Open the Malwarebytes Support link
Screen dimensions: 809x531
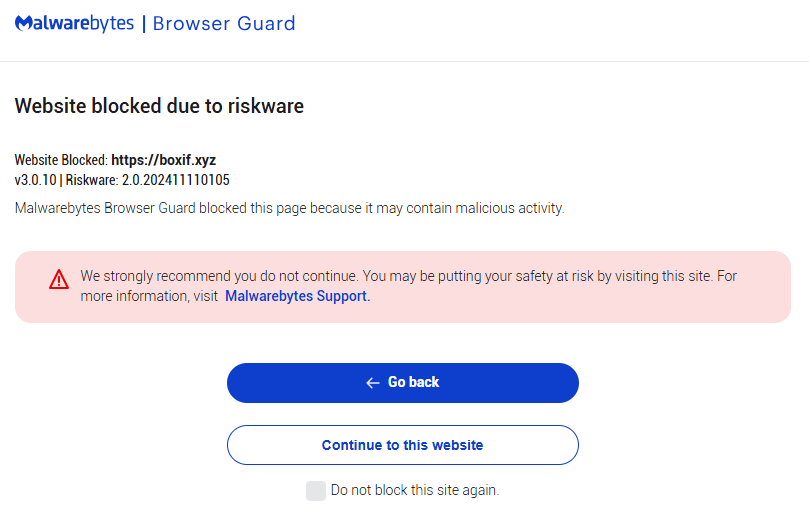(297, 296)
